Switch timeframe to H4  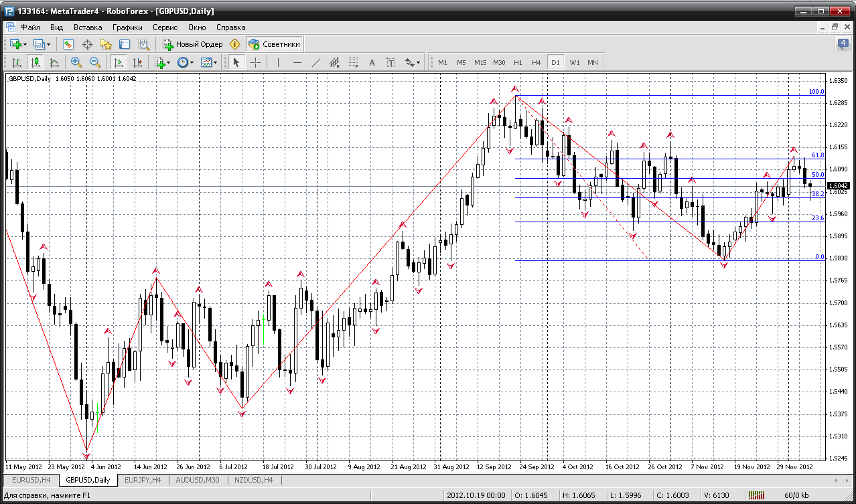[537, 62]
